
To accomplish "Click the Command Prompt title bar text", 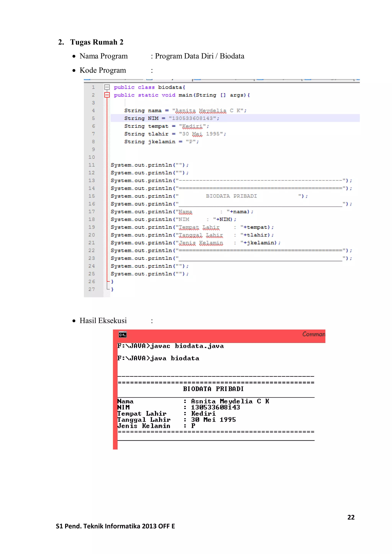I will [313, 334].
